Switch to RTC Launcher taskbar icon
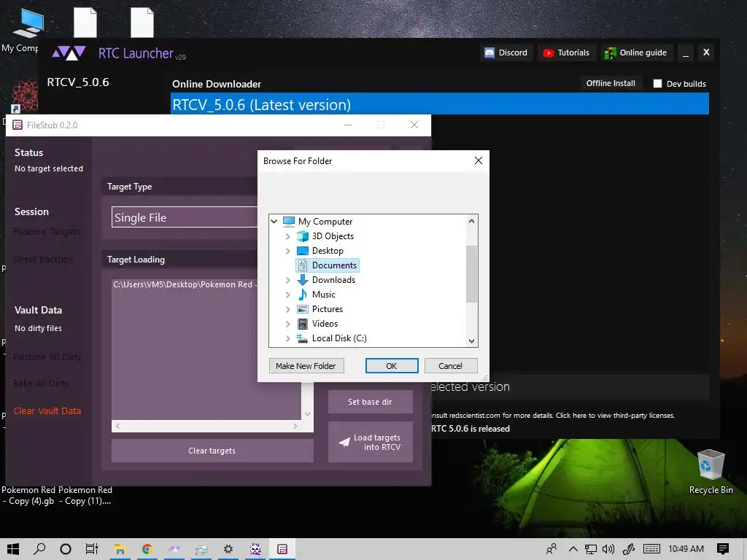 pyautogui.click(x=174, y=549)
